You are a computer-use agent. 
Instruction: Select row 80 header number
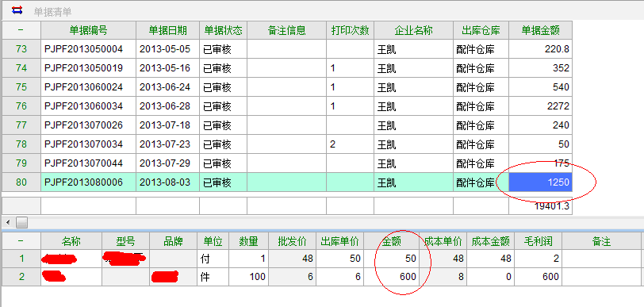tap(21, 182)
